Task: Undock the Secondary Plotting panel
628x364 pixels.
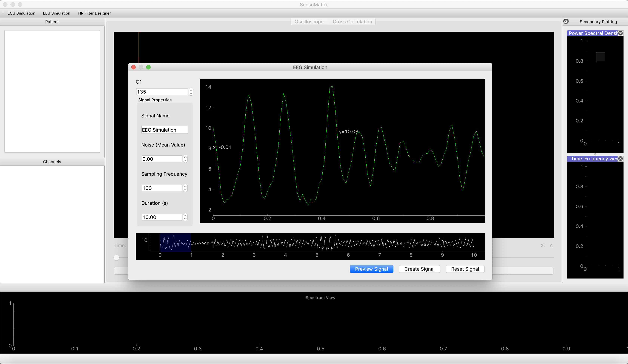Action: pos(566,21)
